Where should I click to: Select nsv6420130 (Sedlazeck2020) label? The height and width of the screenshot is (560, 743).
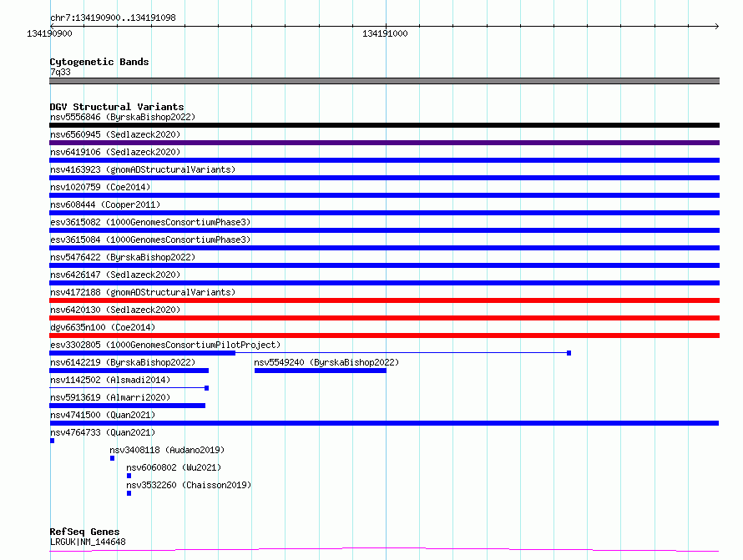115,310
